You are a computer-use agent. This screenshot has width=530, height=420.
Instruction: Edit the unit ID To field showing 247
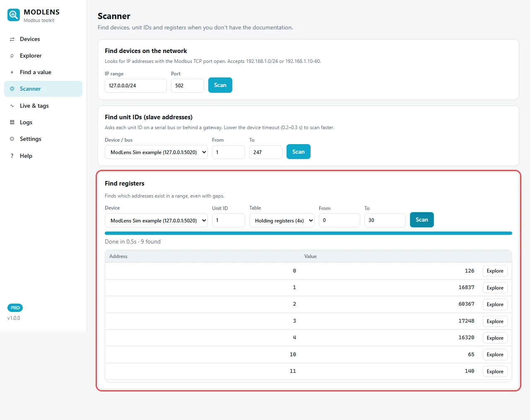click(x=266, y=152)
